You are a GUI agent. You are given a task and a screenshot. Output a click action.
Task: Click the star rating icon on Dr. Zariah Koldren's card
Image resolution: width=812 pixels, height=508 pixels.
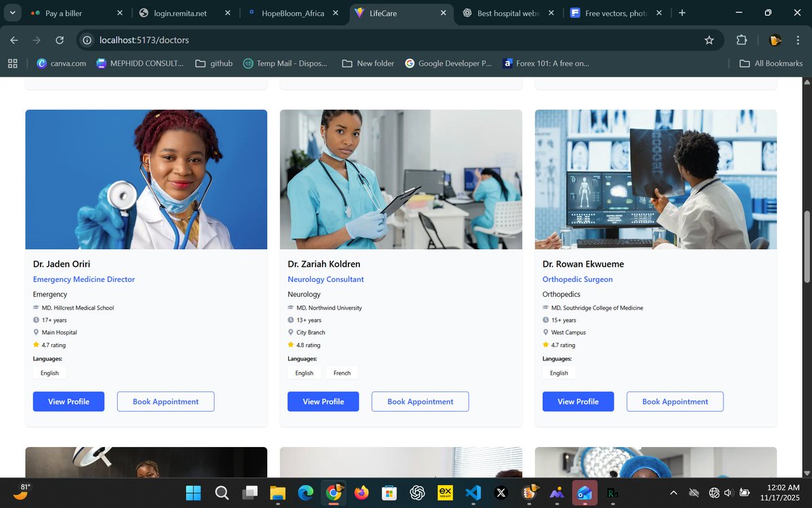tap(290, 345)
